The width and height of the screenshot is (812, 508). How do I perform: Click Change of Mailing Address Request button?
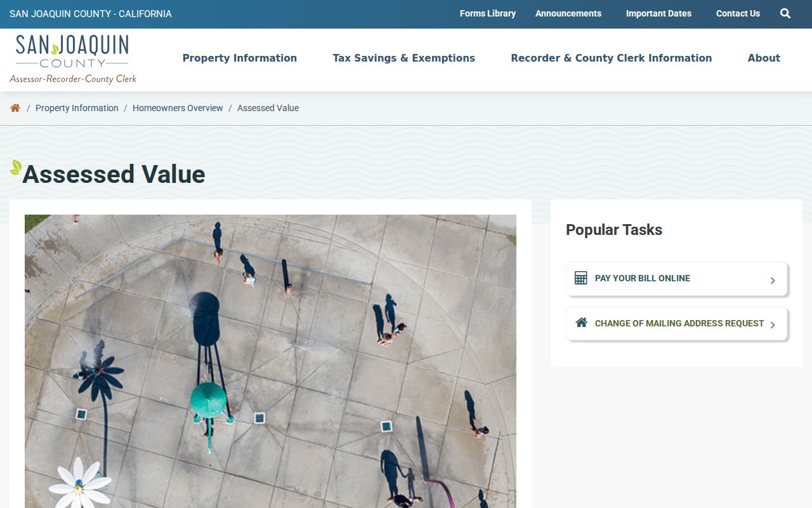pyautogui.click(x=677, y=324)
